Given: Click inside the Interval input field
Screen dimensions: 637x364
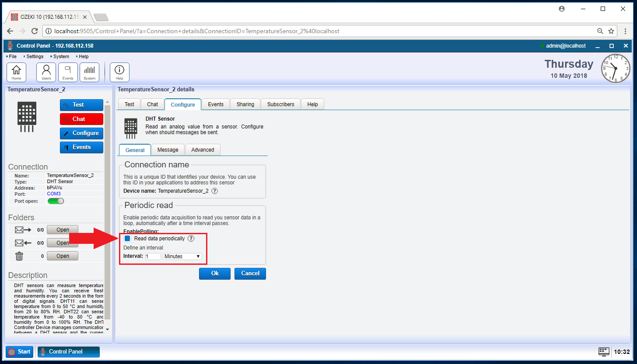Looking at the screenshot, I should pyautogui.click(x=153, y=257).
